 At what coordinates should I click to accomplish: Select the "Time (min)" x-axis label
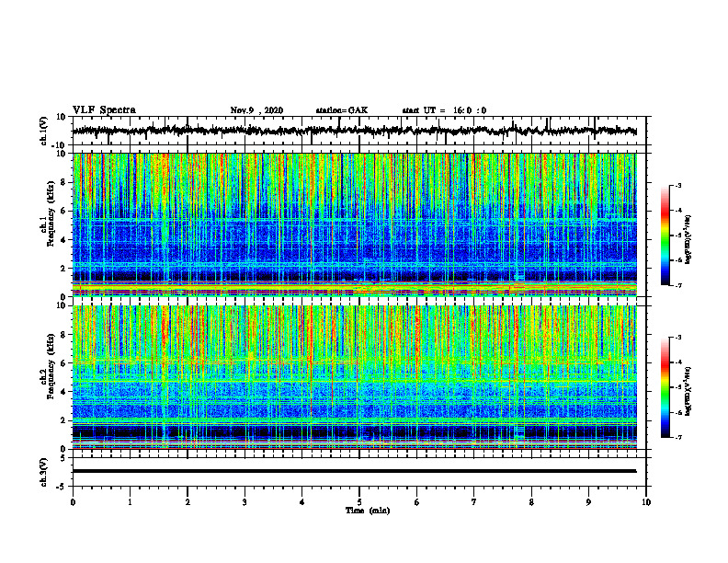[368, 511]
